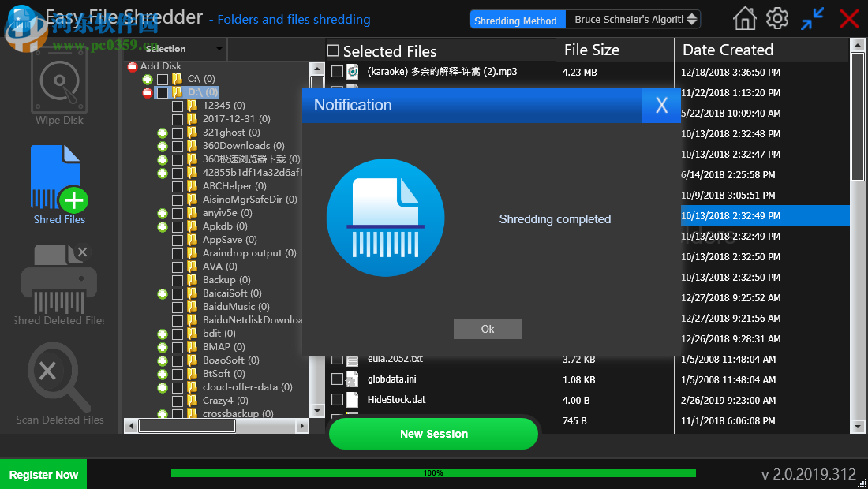Screen dimensions: 868x489
Task: Expand the BaicaiSoft folder node
Action: point(162,293)
